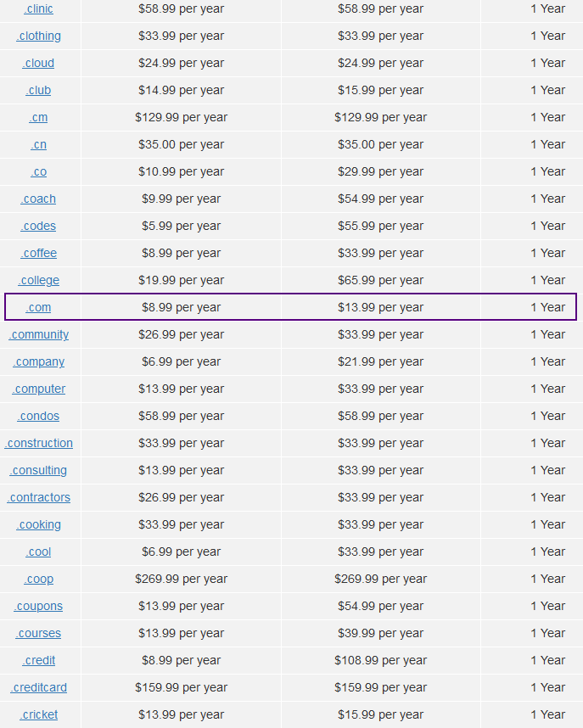Image resolution: width=583 pixels, height=728 pixels.
Task: Open the .college domain link
Action: 38,281
